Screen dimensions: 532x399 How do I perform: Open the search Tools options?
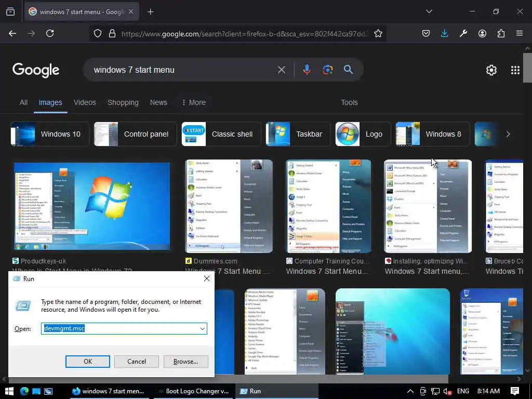(x=349, y=102)
